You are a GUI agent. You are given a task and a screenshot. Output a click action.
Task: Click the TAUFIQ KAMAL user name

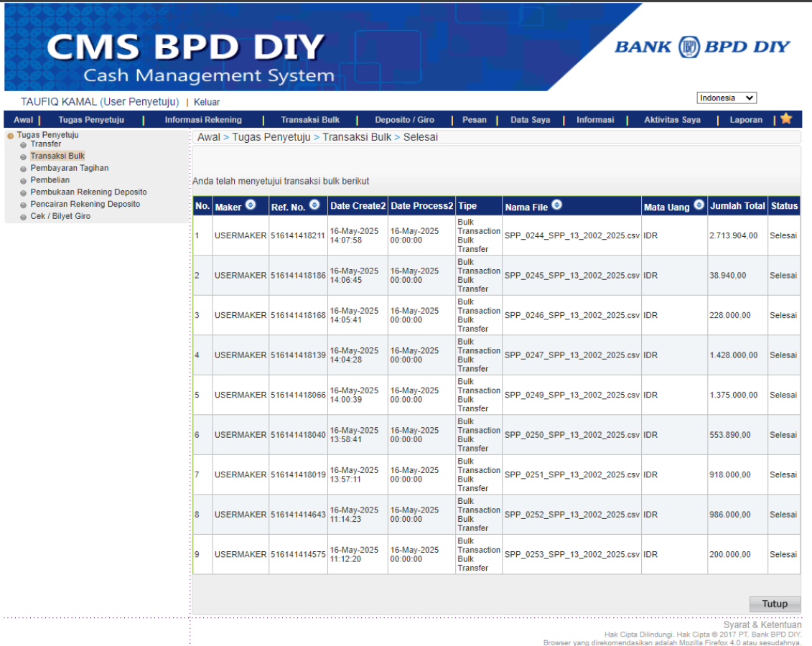[59, 101]
